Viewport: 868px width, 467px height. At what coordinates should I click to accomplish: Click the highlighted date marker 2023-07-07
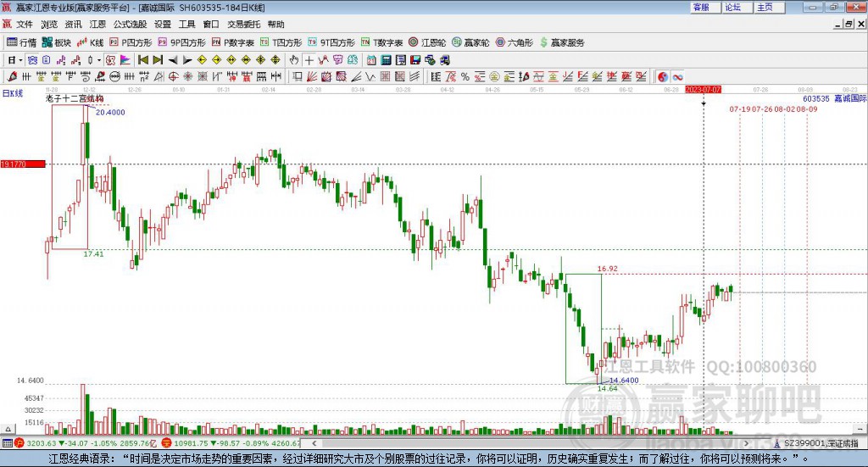tap(703, 89)
